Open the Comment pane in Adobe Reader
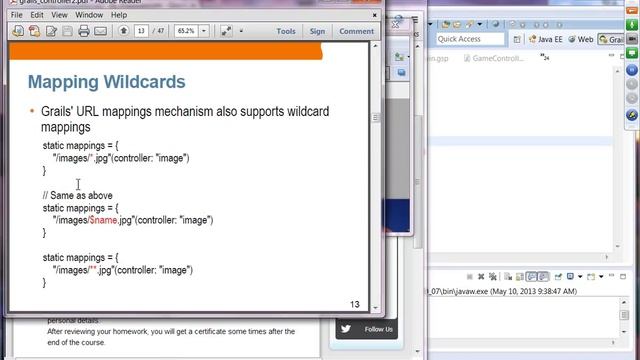 click(356, 31)
